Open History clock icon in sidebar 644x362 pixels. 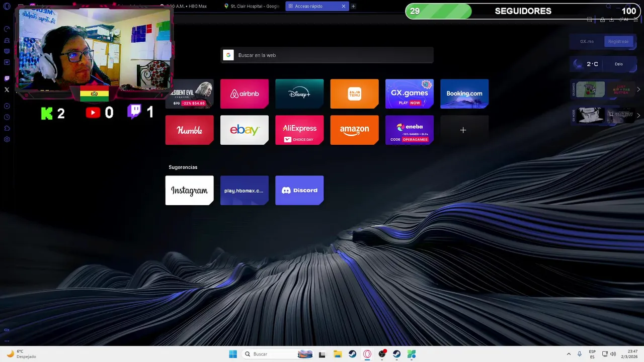[7, 117]
